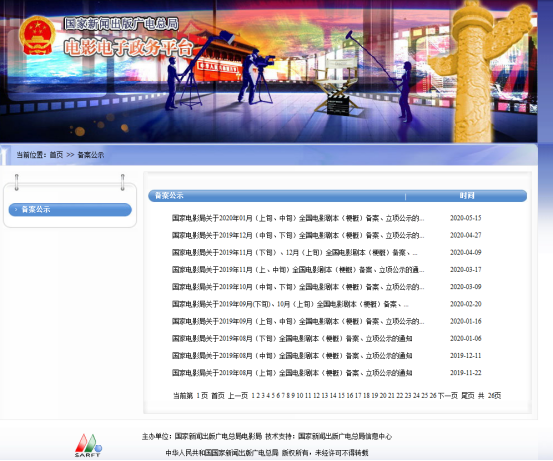Click the 国家新闻出版广电总局 banner heading
This screenshot has width=553, height=461.
[x=121, y=24]
